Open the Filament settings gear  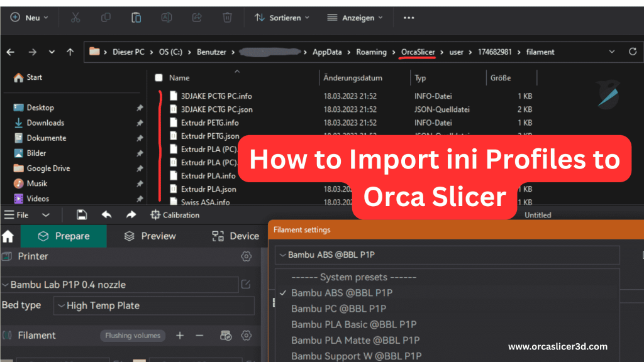pos(247,335)
